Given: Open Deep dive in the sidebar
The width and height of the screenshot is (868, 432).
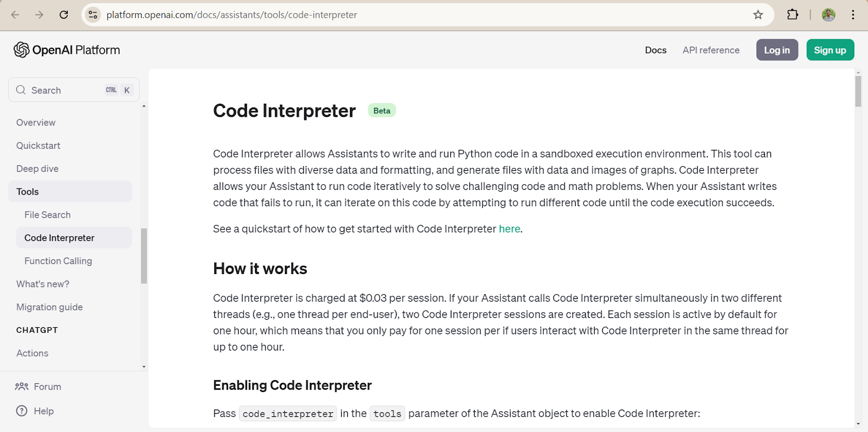Looking at the screenshot, I should tap(37, 169).
